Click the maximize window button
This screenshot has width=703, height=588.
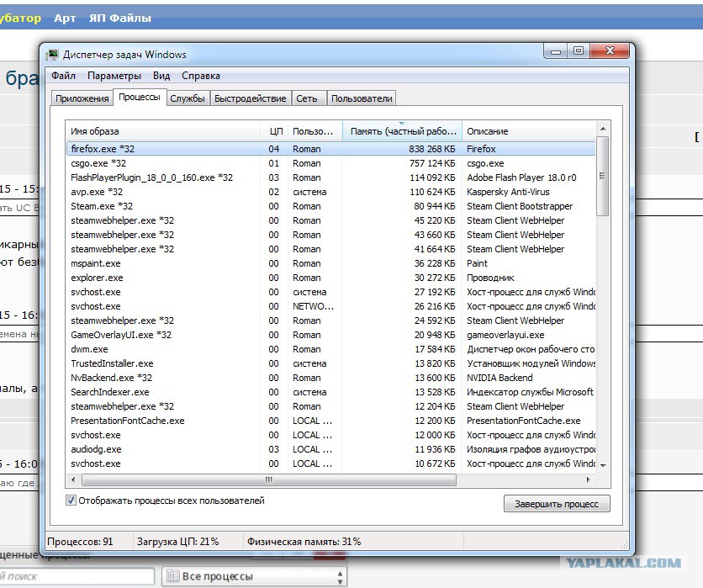coord(579,50)
